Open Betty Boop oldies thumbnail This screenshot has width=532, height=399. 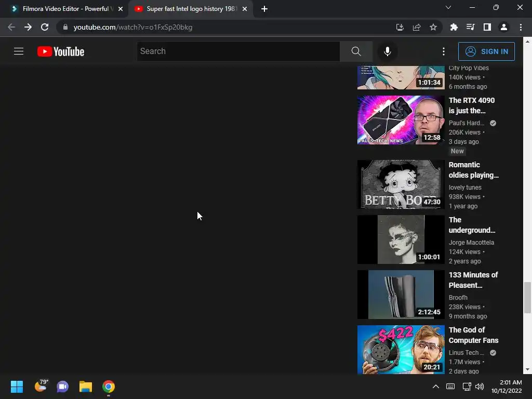[x=401, y=184]
